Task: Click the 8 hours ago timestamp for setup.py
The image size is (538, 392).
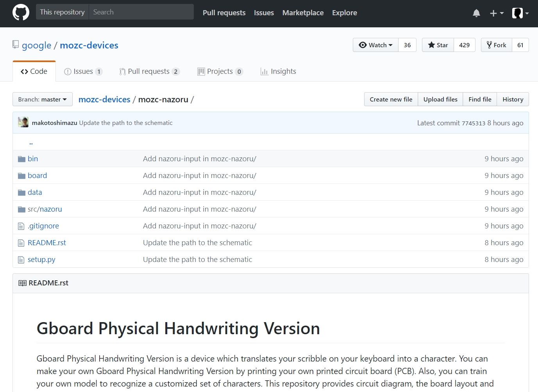Action: pyautogui.click(x=504, y=260)
